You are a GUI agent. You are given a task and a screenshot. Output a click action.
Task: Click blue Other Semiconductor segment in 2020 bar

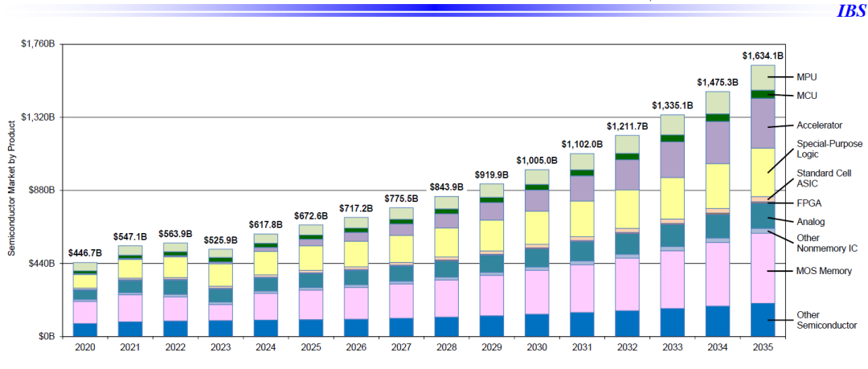click(84, 330)
